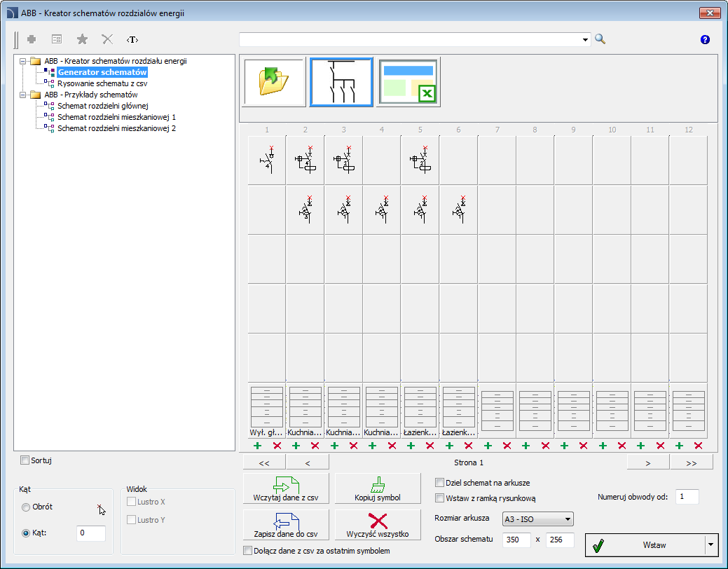The image size is (728, 569).
Task: Click the add (plus) toolbar icon
Action: 32,39
